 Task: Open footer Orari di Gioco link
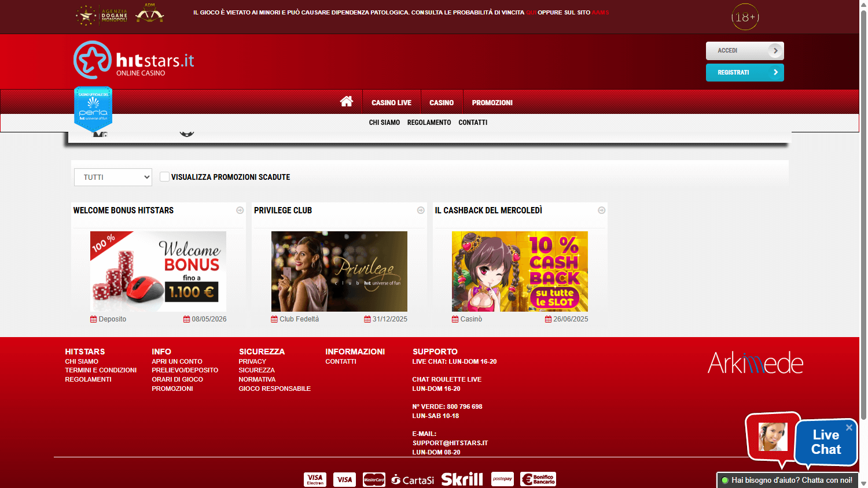pos(177,379)
